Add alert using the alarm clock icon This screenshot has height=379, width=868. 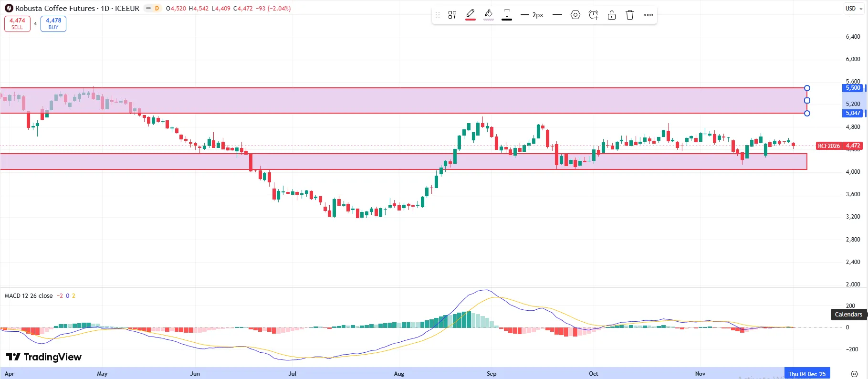[593, 15]
